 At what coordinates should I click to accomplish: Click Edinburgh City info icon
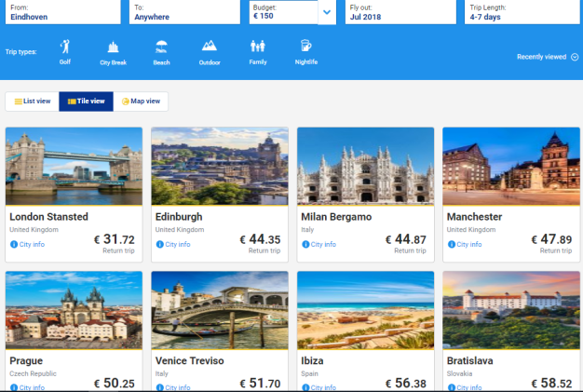click(x=160, y=244)
